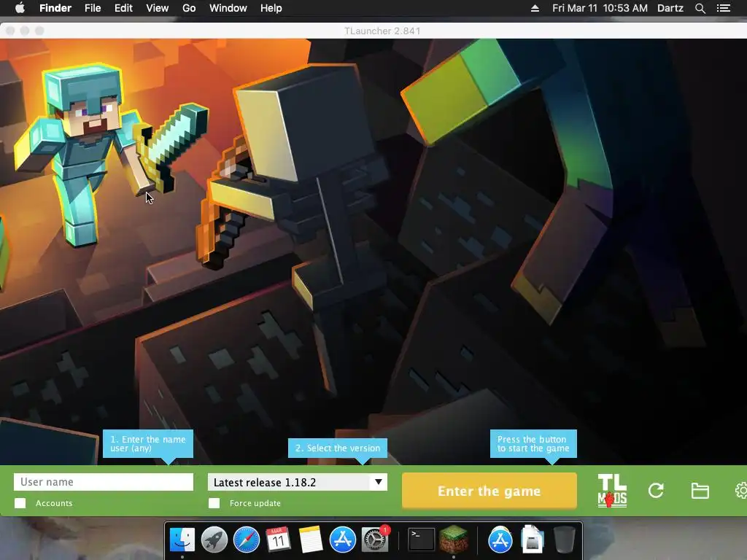This screenshot has width=747, height=560.
Task: Close the TLauncher window
Action: 10,31
